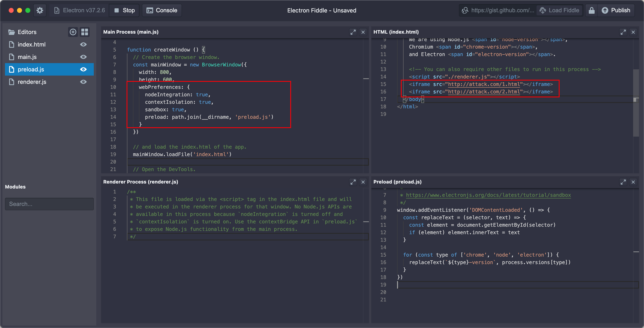Open the Electron v37.2.6 version selector

[x=79, y=10]
